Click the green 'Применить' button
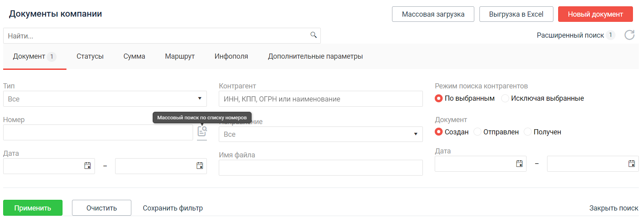The height and width of the screenshot is (222, 644). (x=33, y=208)
